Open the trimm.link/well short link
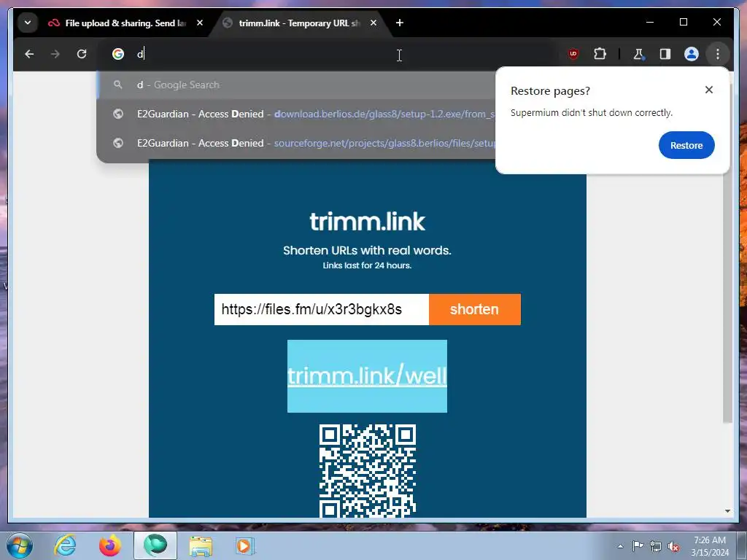The width and height of the screenshot is (747, 560). (x=368, y=376)
